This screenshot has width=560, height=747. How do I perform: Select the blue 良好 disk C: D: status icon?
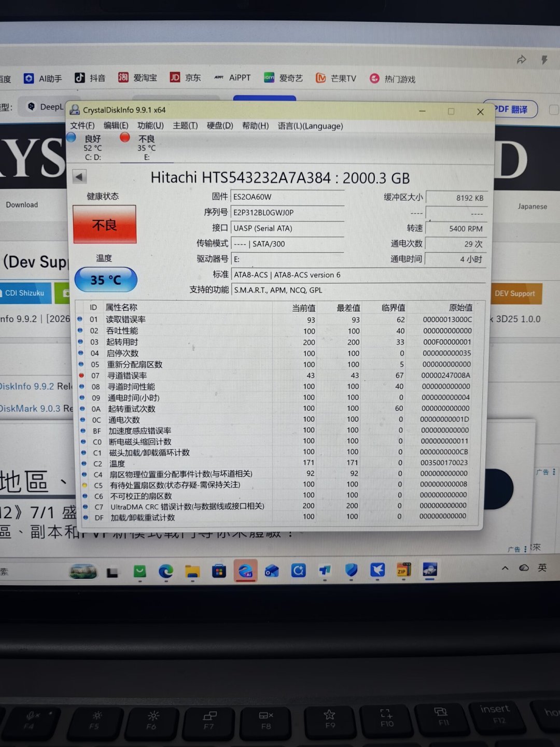click(x=72, y=137)
